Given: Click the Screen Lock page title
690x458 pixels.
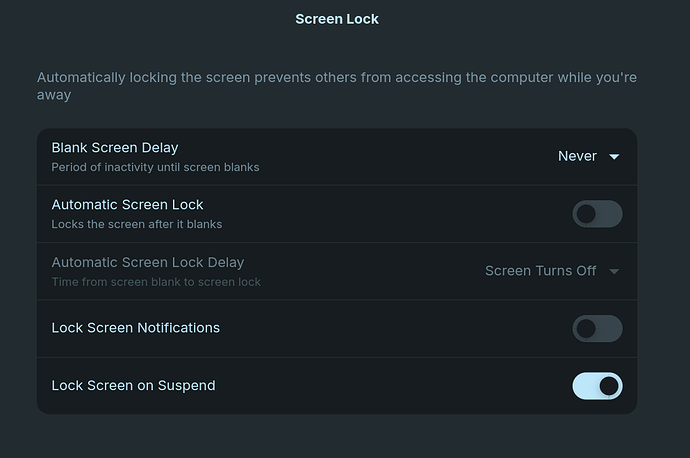Looking at the screenshot, I should [337, 19].
